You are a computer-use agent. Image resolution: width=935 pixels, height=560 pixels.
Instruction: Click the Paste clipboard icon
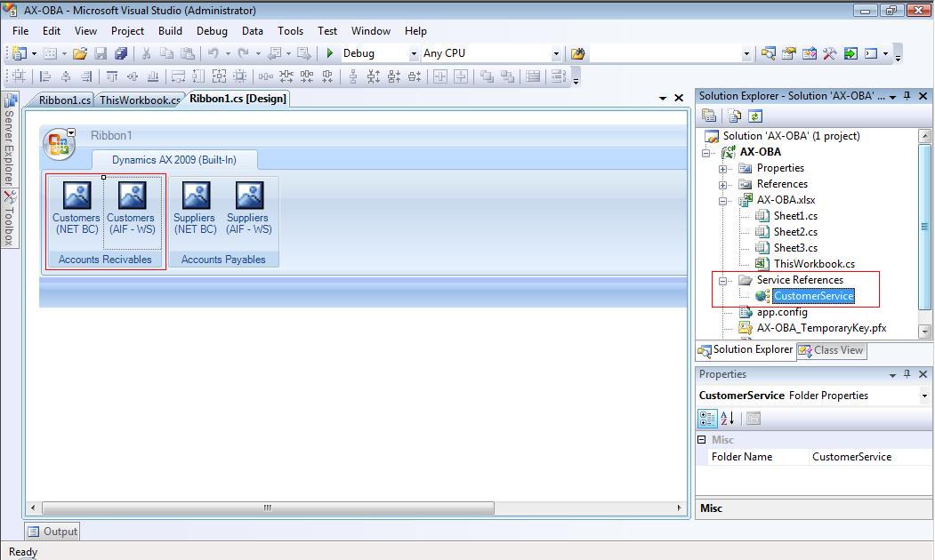(188, 53)
